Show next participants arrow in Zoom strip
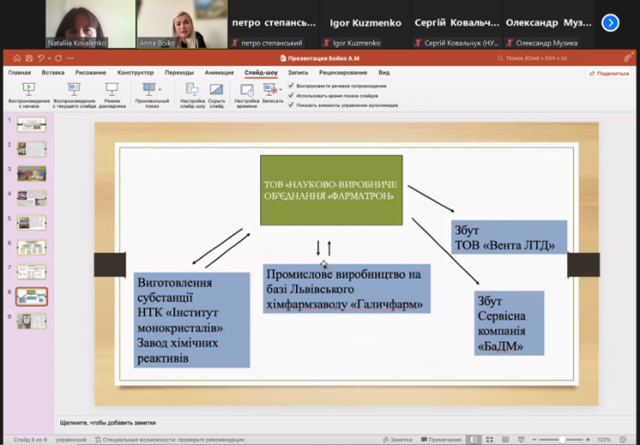 610,23
